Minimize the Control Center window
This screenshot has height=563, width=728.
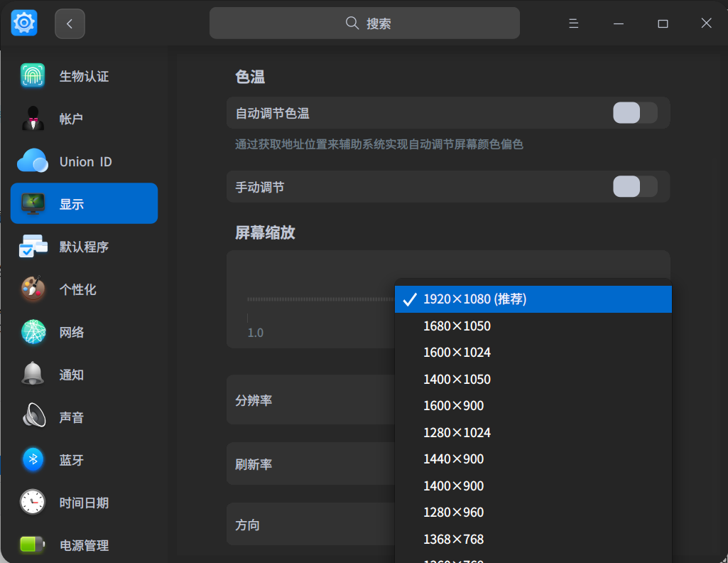pos(619,23)
